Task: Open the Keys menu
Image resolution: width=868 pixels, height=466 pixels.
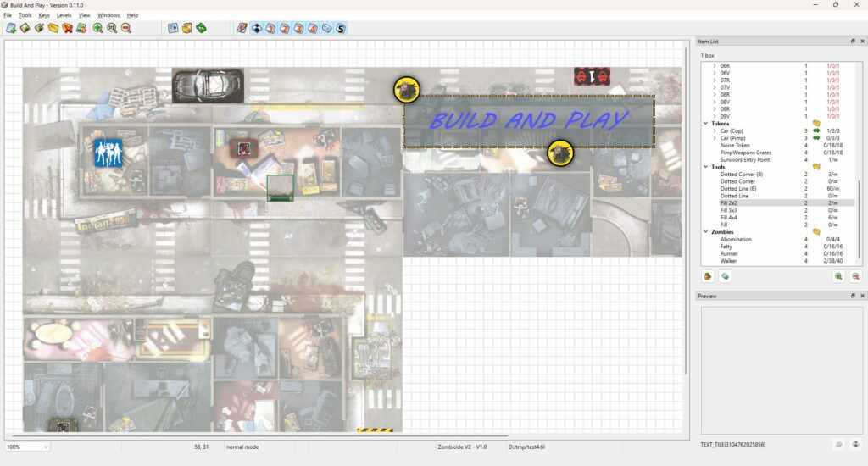Action: pyautogui.click(x=44, y=15)
